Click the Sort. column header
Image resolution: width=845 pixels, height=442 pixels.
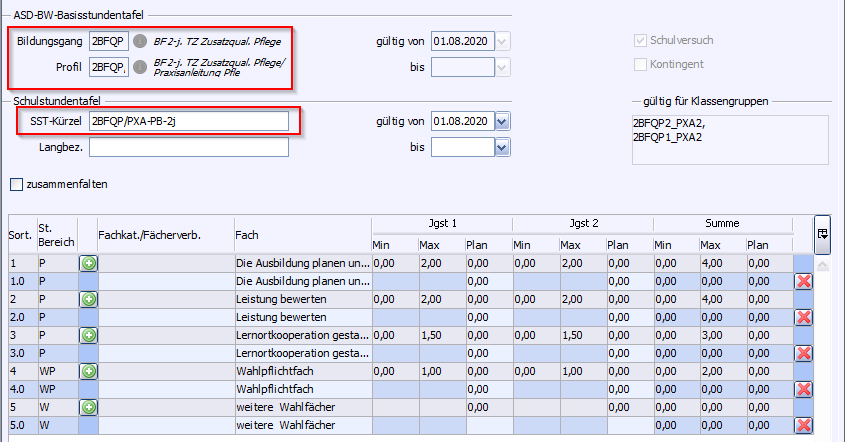[21, 235]
